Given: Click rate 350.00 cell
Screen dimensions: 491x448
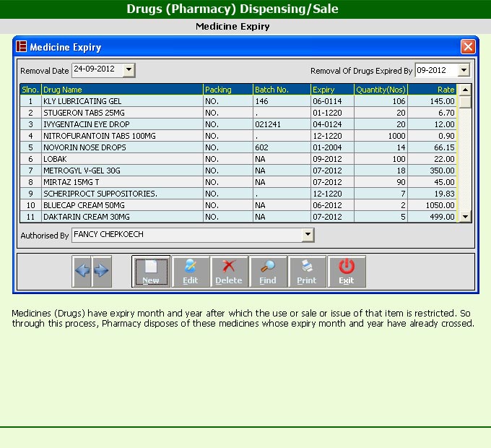Looking at the screenshot, I should (x=432, y=171).
